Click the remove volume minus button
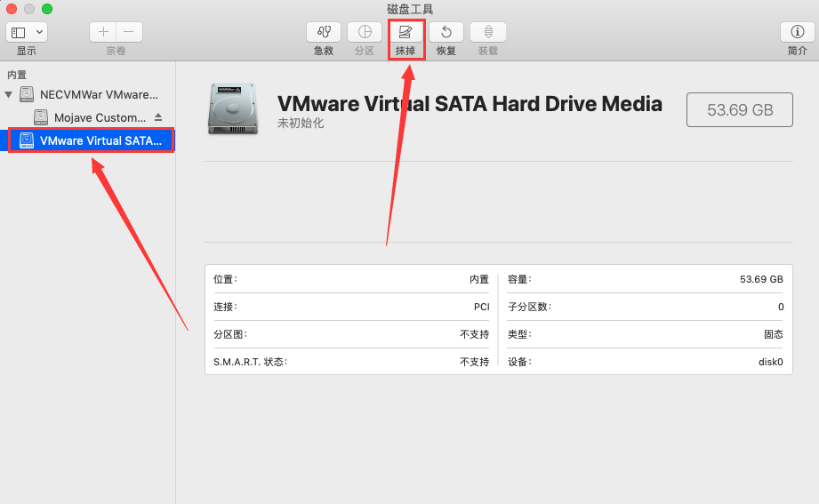The image size is (819, 504). coord(129,32)
